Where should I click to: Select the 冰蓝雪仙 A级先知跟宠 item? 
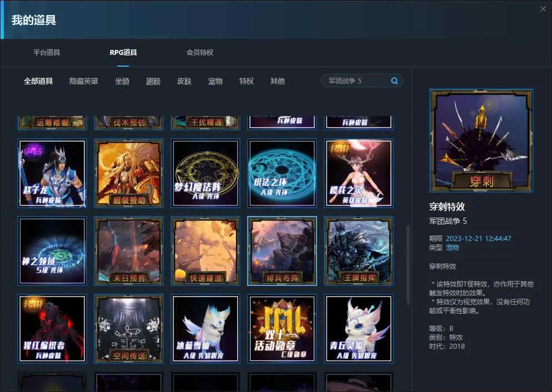[x=205, y=329]
